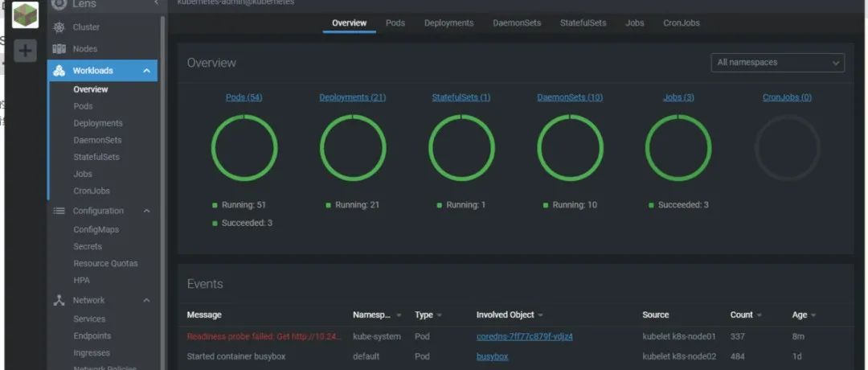Click the Pods green status ring
The width and height of the screenshot is (868, 370).
click(244, 148)
